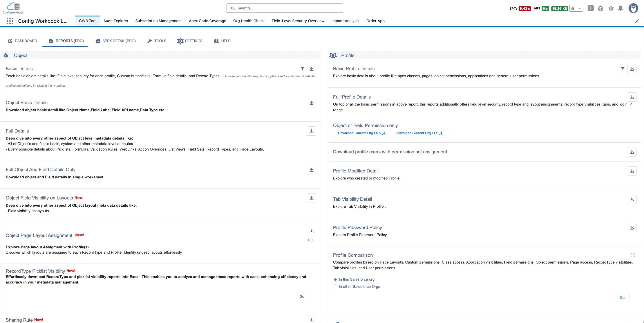The height and width of the screenshot is (323, 644).
Task: Open the TOOLS tab
Action: (157, 41)
